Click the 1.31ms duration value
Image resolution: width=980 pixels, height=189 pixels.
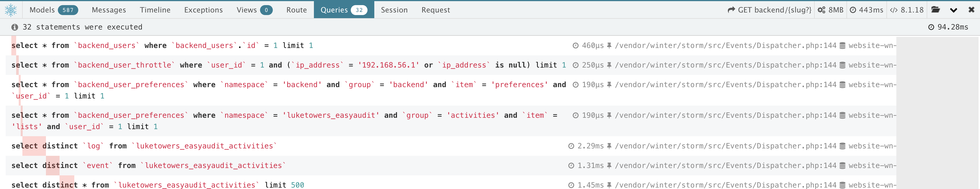(590, 165)
